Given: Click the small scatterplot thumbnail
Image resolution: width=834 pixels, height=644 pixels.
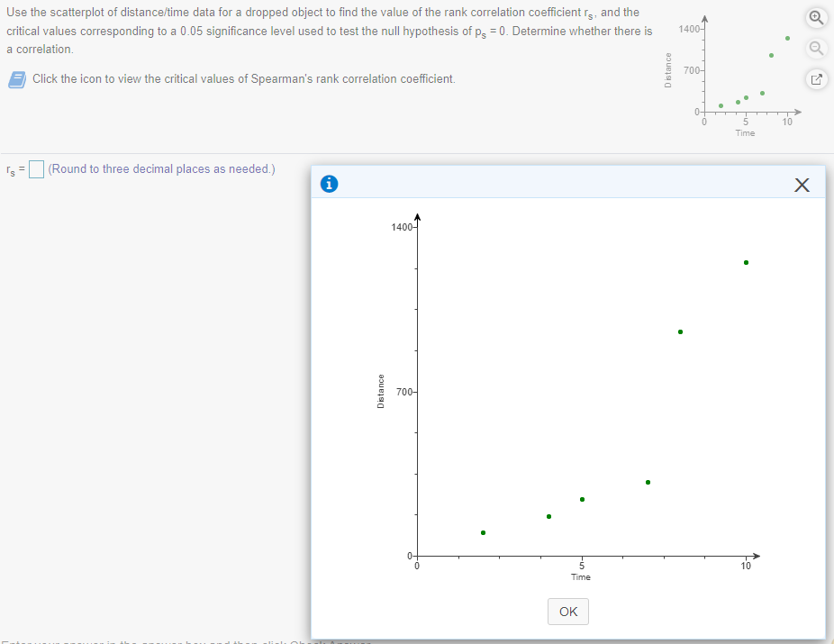Looking at the screenshot, I should pyautogui.click(x=733, y=77).
